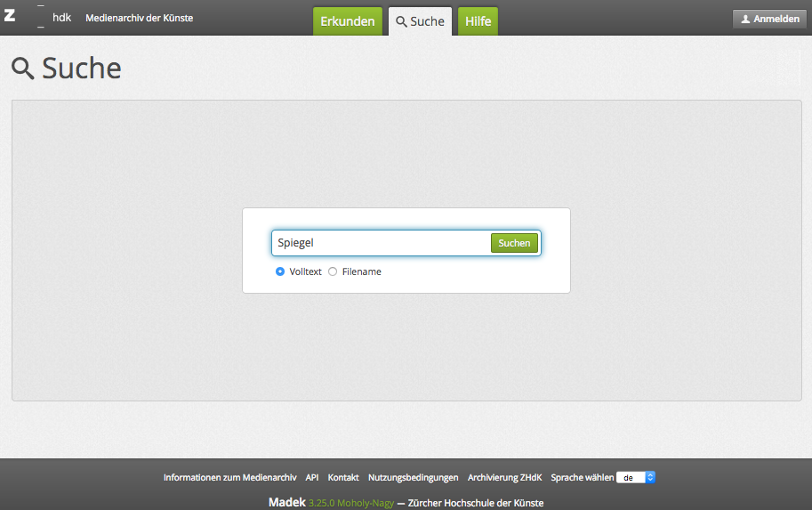Go to the Kontakt page
812x510 pixels.
343,478
